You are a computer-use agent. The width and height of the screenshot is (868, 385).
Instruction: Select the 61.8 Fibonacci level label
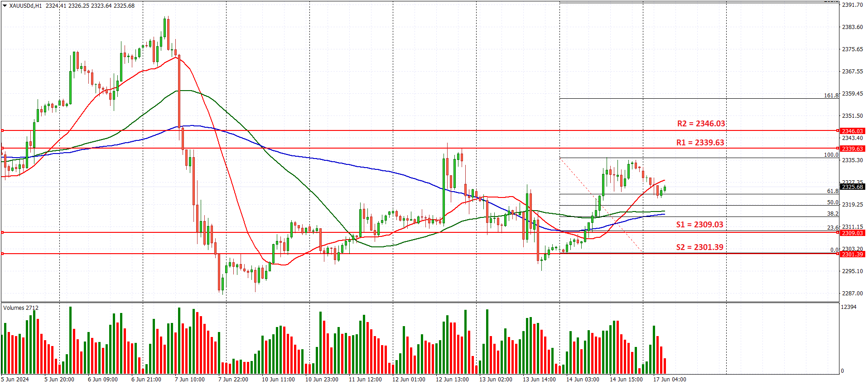pyautogui.click(x=833, y=191)
